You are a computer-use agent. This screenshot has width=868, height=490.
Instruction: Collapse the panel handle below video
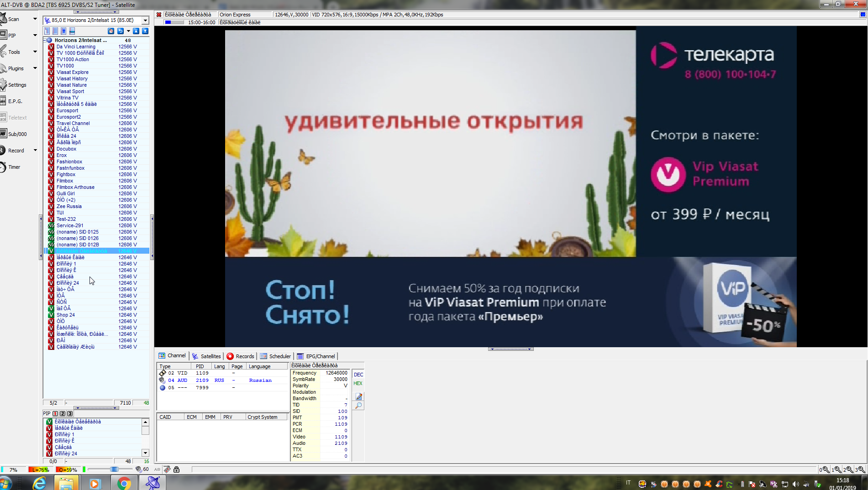click(510, 349)
